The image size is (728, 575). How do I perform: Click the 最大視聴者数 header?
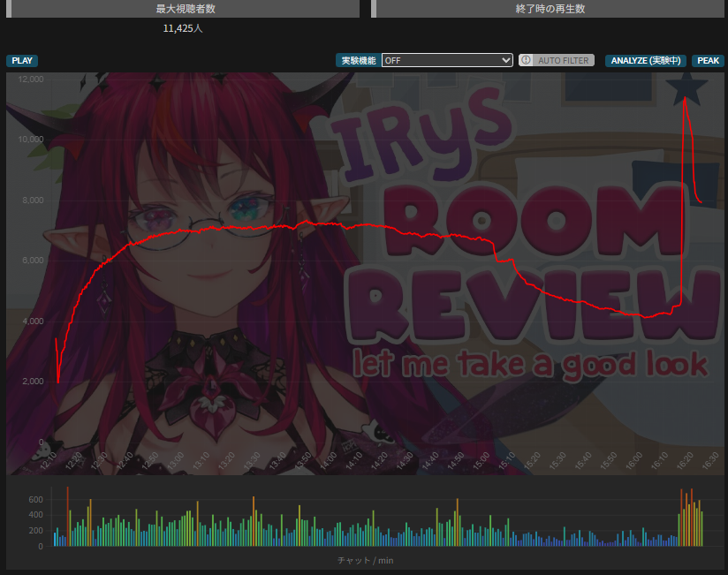pos(183,9)
